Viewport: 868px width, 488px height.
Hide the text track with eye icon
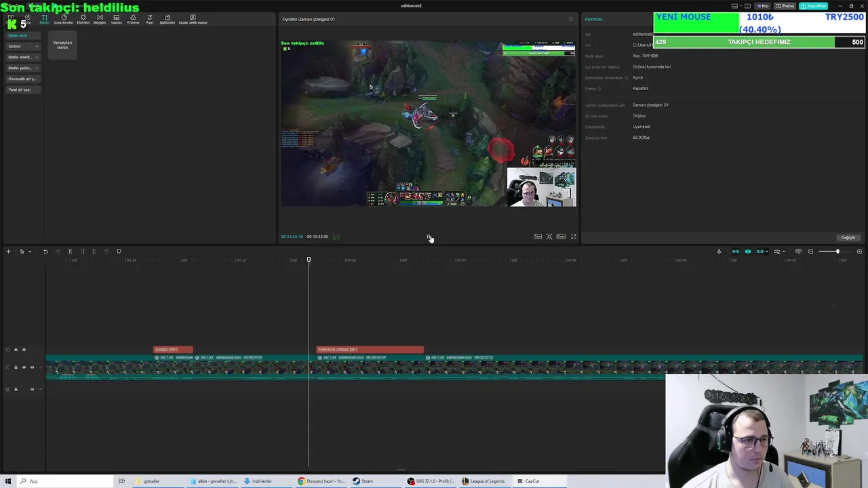pos(24,350)
